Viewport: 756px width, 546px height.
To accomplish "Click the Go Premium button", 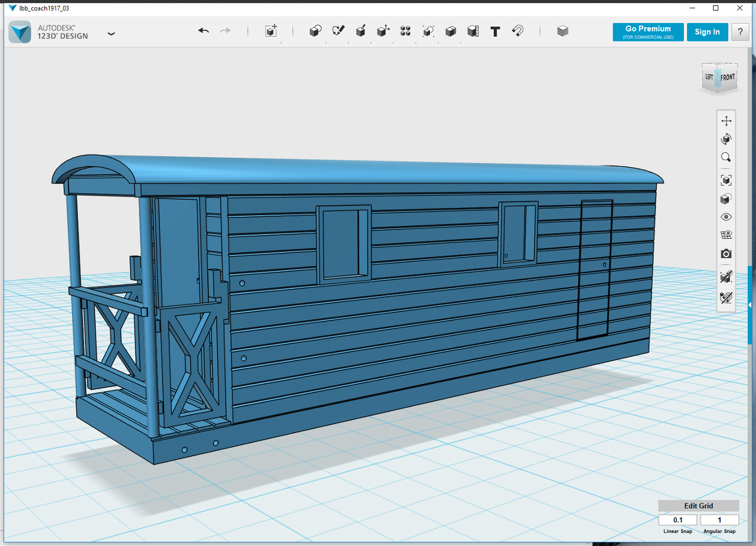I will point(648,32).
